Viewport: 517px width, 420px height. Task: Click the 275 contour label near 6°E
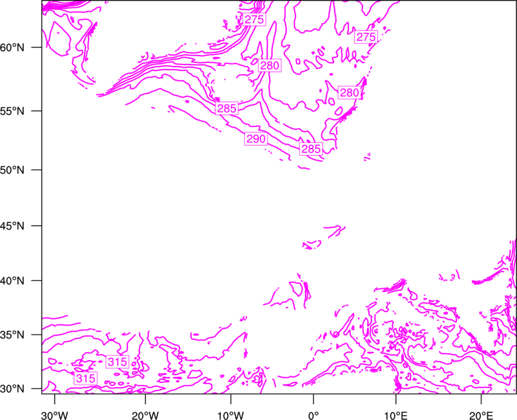click(366, 37)
